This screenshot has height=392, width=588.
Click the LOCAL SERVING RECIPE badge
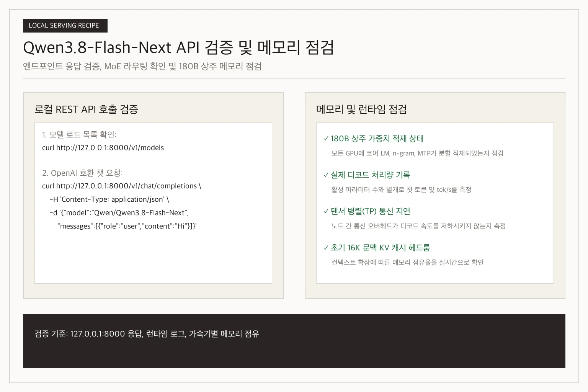(x=65, y=26)
